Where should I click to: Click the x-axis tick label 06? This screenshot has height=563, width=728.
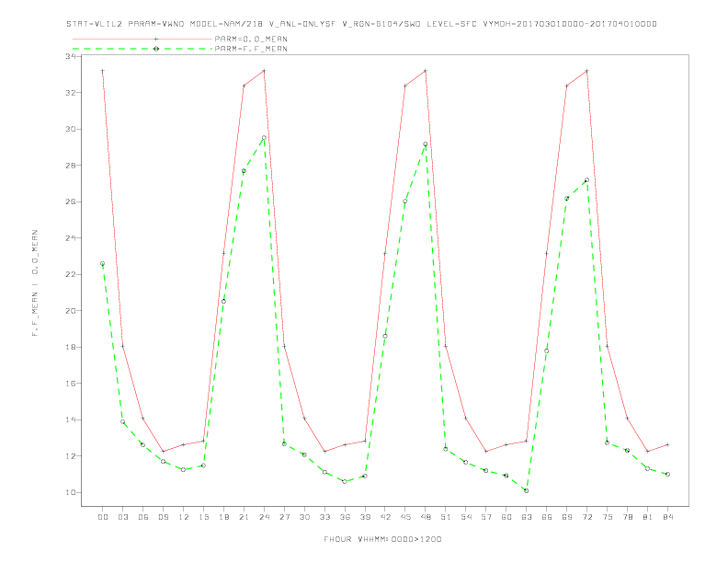click(x=143, y=517)
